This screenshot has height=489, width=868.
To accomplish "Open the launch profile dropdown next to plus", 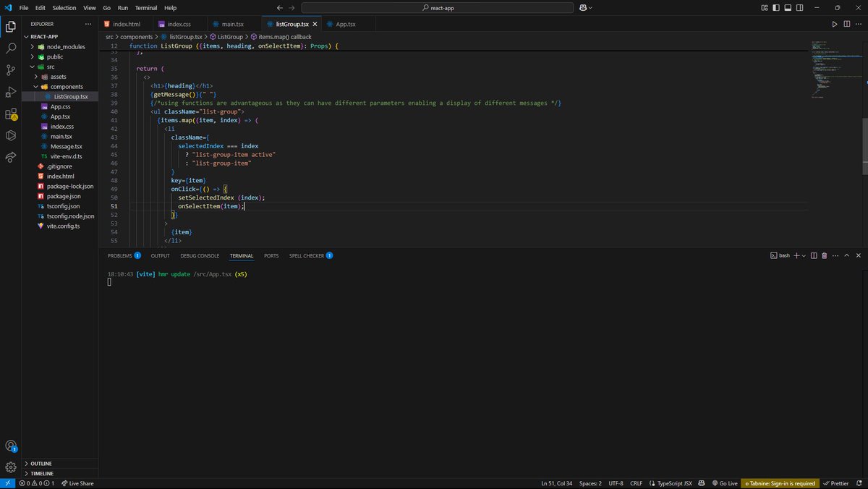I will tap(804, 255).
